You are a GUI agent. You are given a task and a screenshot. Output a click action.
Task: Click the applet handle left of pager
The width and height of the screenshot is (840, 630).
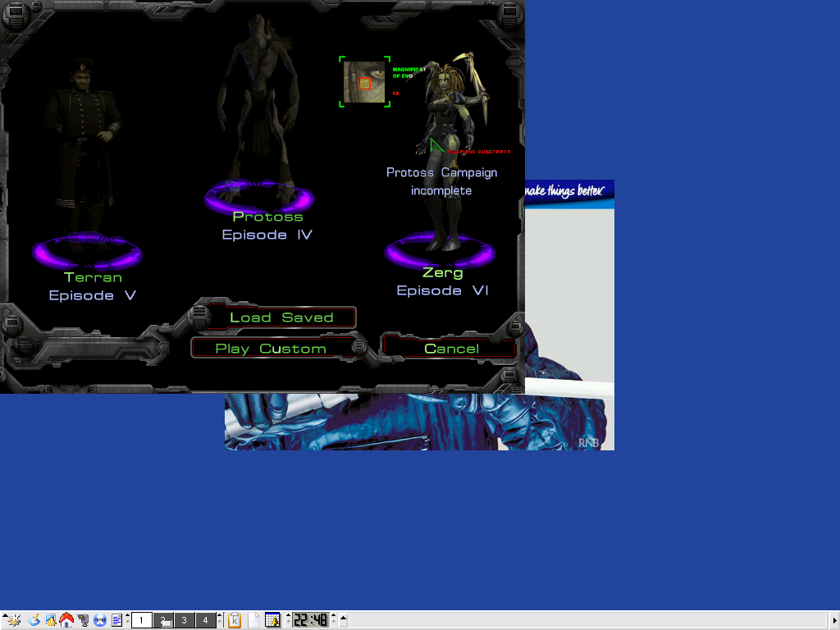(127, 620)
